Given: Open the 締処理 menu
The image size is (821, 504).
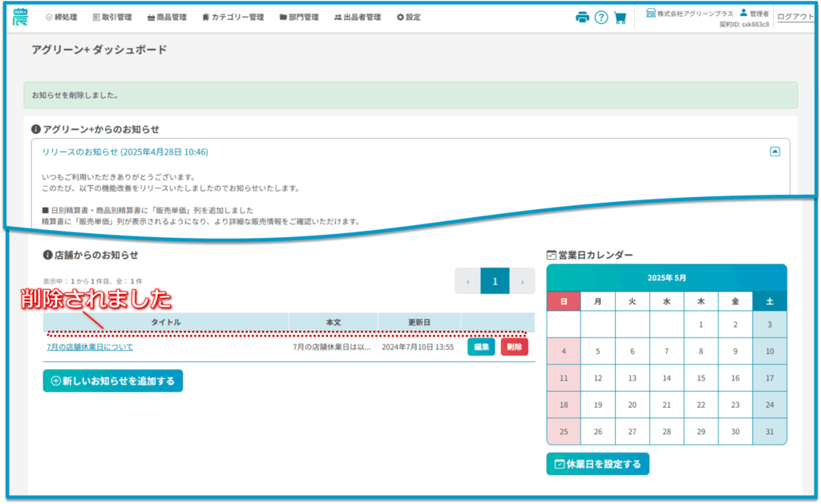Looking at the screenshot, I should pyautogui.click(x=61, y=18).
